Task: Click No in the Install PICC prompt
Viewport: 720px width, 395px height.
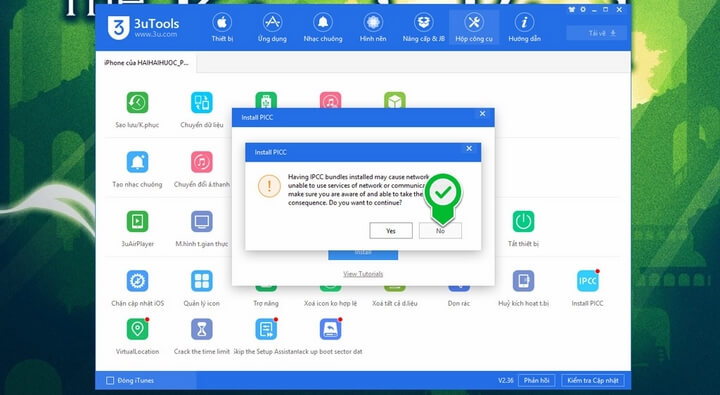Action: click(x=440, y=231)
